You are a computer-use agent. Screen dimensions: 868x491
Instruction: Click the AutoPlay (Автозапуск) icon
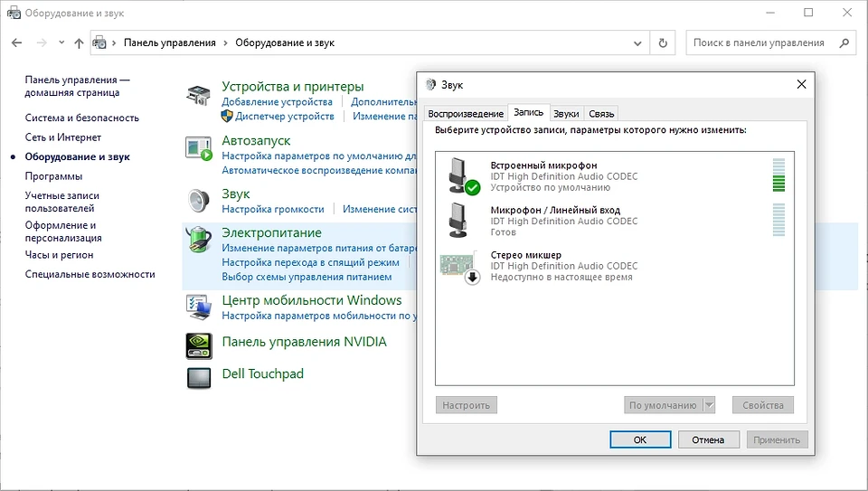[199, 147]
